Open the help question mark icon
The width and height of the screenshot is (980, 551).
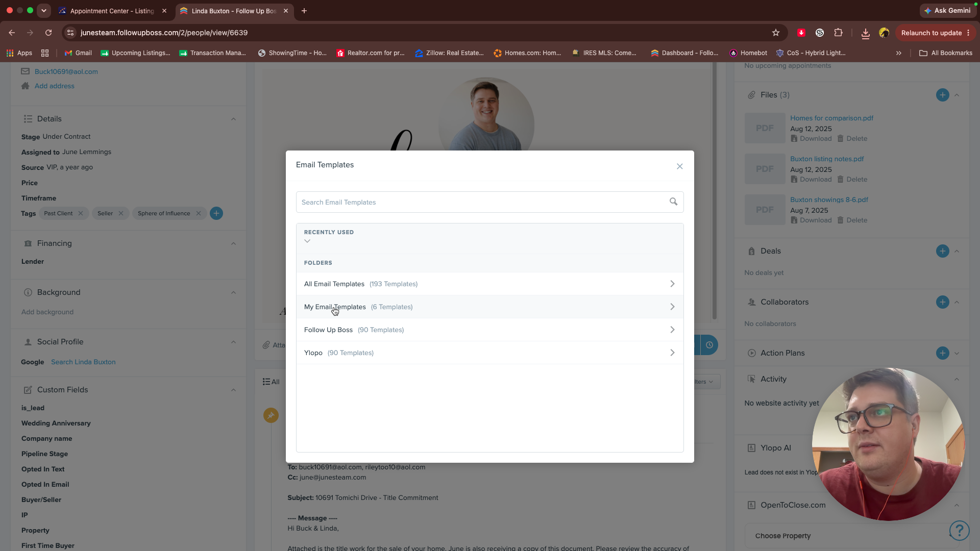pyautogui.click(x=959, y=531)
